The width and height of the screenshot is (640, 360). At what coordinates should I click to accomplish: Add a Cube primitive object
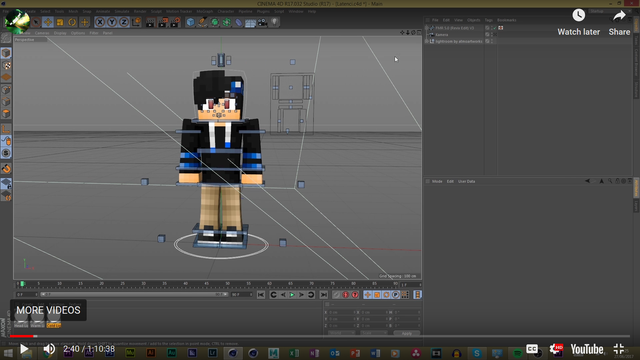click(x=191, y=22)
